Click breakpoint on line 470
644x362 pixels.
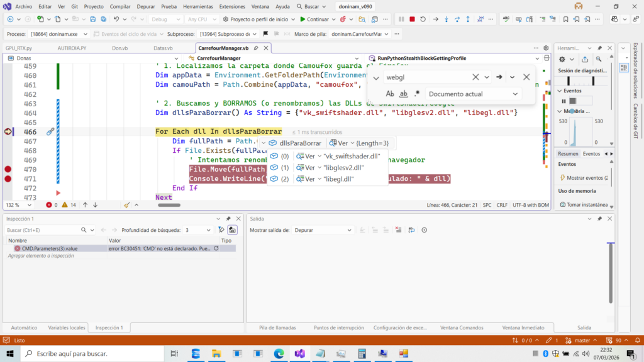pyautogui.click(x=8, y=170)
